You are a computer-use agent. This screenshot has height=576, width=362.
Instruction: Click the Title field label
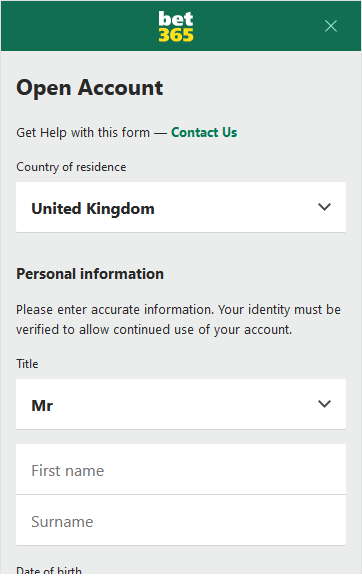point(27,364)
